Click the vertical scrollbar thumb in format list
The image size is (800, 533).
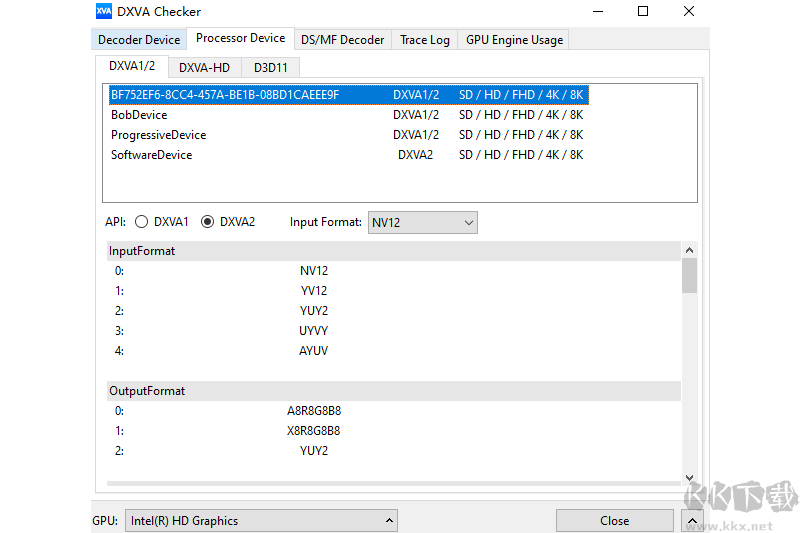tap(689, 275)
